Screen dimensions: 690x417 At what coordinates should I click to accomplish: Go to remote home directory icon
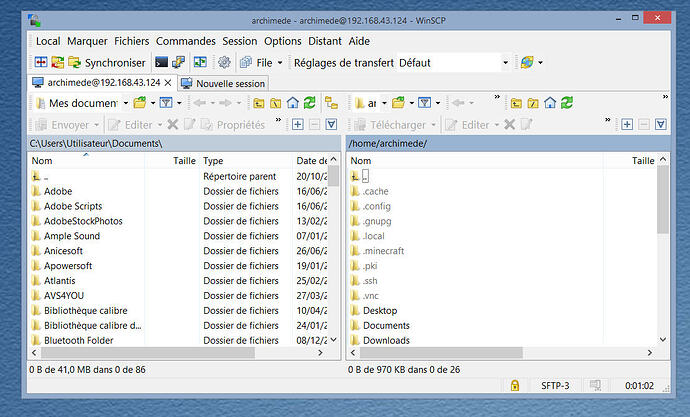coord(550,103)
